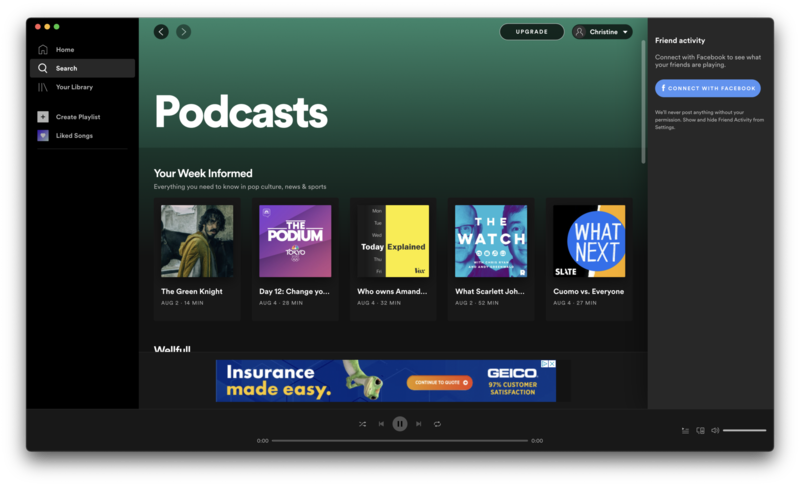
Task: Skip to the previous track
Action: click(381, 424)
